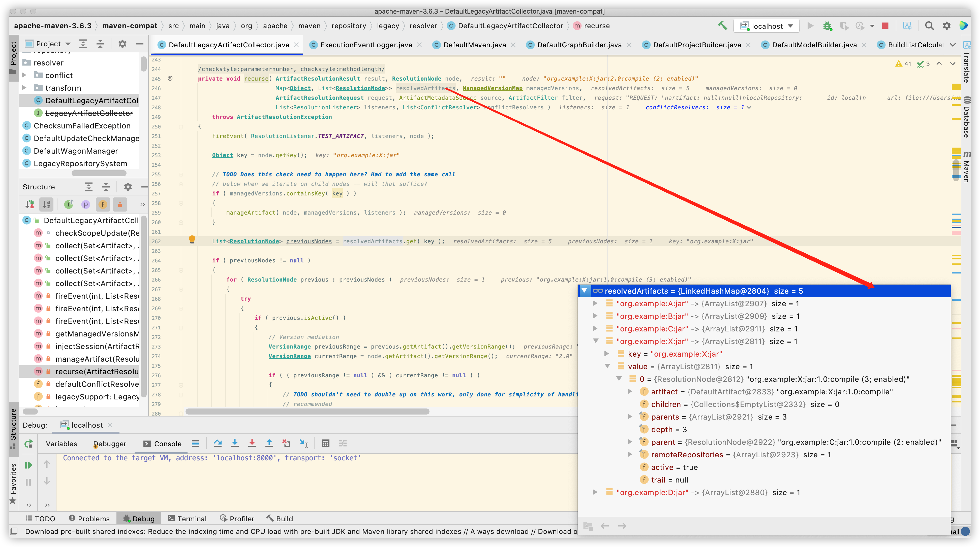Open the Variables tab in Debug panel

point(61,443)
